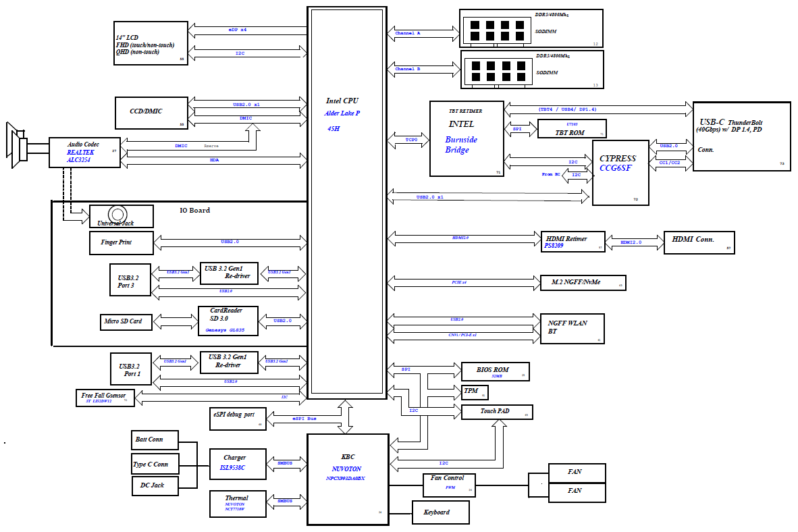The width and height of the screenshot is (798, 532).
Task: Click the Intel Burnside Bridge retimer block
Action: coord(467,139)
